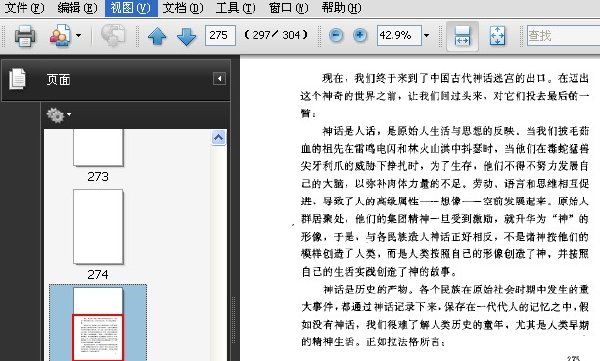Open the 视图(V) menu

click(x=131, y=8)
